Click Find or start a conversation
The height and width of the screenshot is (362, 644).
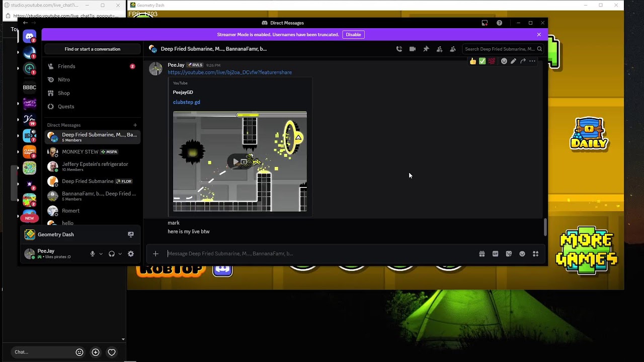pos(92,49)
